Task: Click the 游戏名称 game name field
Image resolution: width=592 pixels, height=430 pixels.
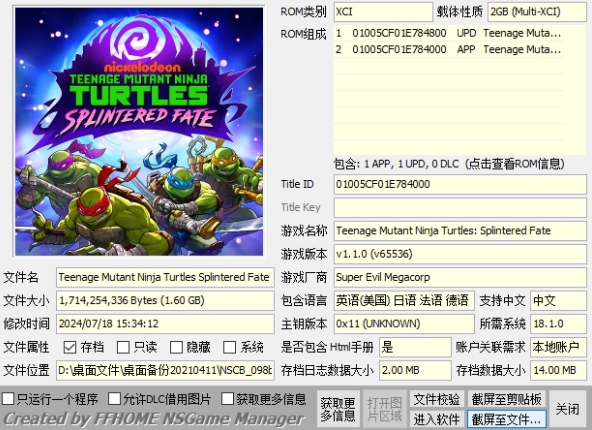Action: coord(460,231)
